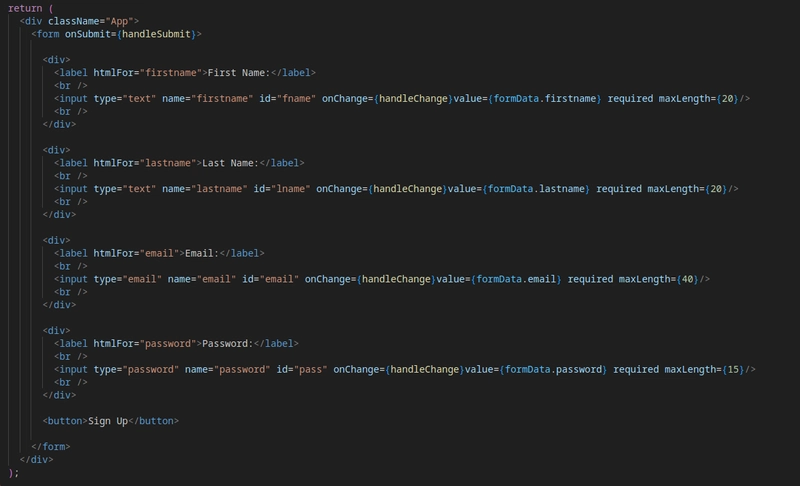800x486 pixels.
Task: Click handleChange in the password input line
Action: point(424,369)
